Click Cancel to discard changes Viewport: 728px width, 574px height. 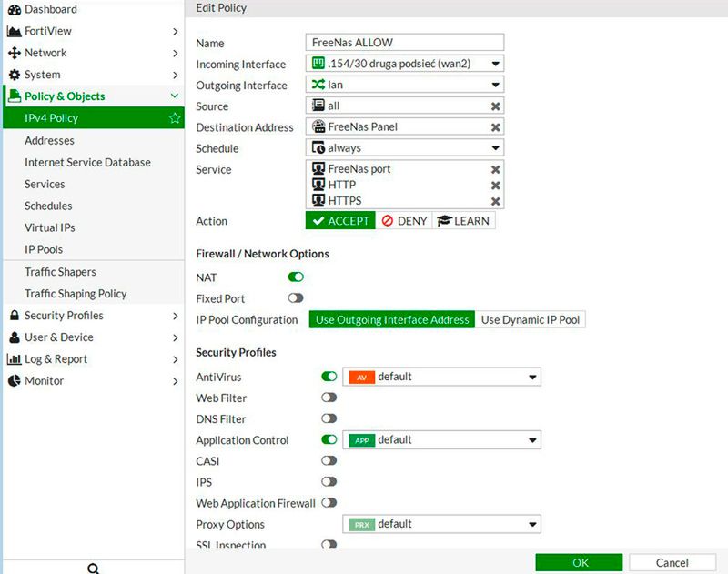[x=672, y=563]
